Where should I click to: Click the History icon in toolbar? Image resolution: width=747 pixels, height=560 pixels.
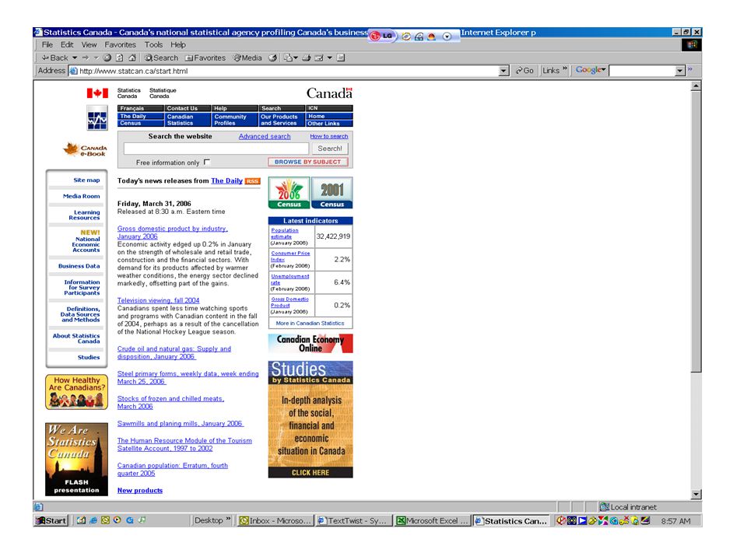pos(272,58)
